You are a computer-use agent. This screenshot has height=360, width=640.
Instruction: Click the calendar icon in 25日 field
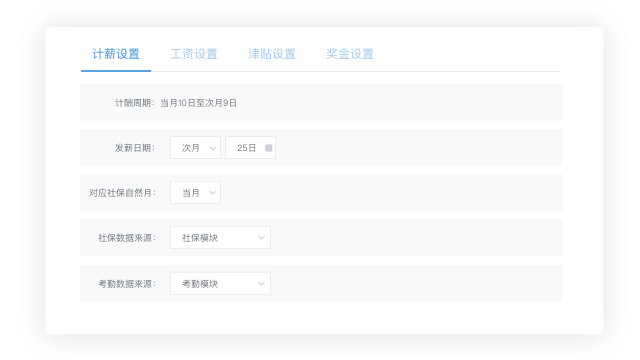pos(268,148)
